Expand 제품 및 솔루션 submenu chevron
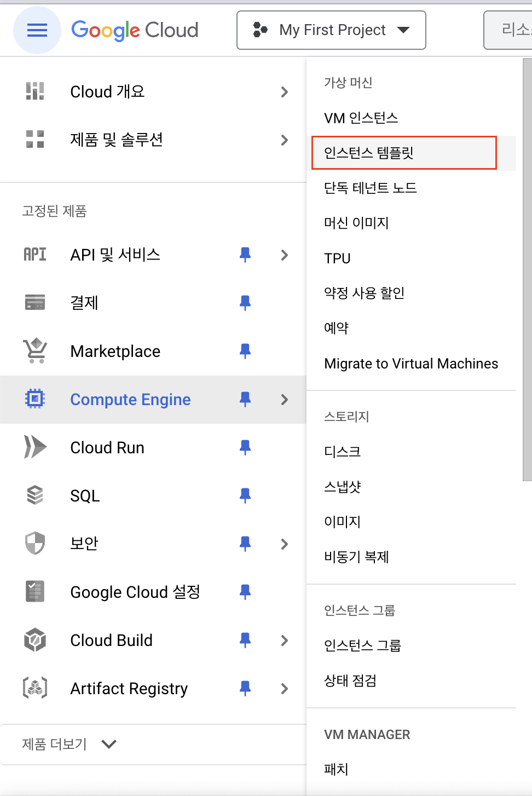Screen dimensions: 532x796 [x=284, y=140]
